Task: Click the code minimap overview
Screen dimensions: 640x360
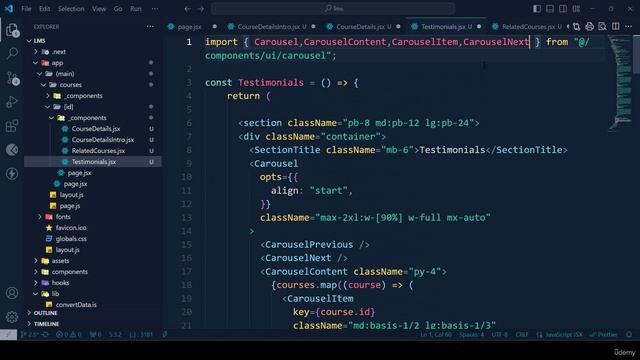Action: coord(621,84)
